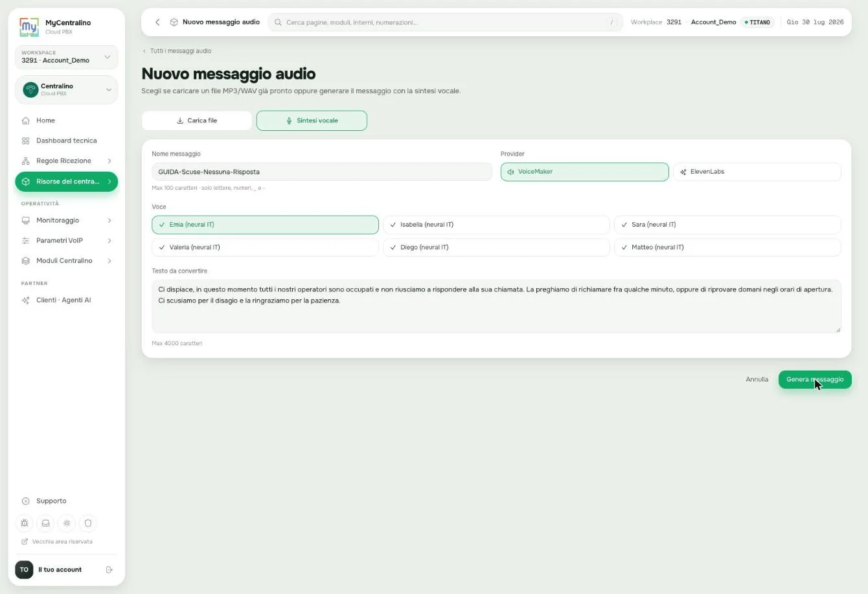This screenshot has width=868, height=594.
Task: Click the Account_Demo text in top bar
Action: tap(713, 22)
